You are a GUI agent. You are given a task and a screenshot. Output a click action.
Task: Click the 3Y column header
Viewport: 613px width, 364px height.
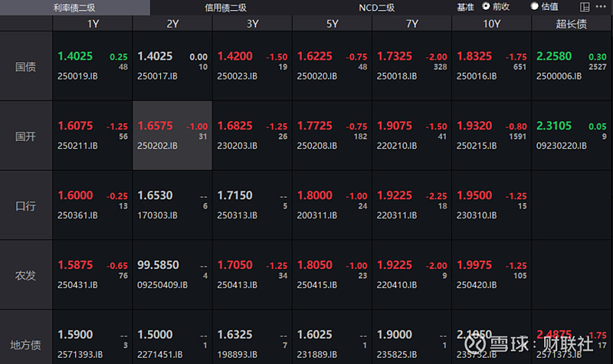click(x=252, y=24)
